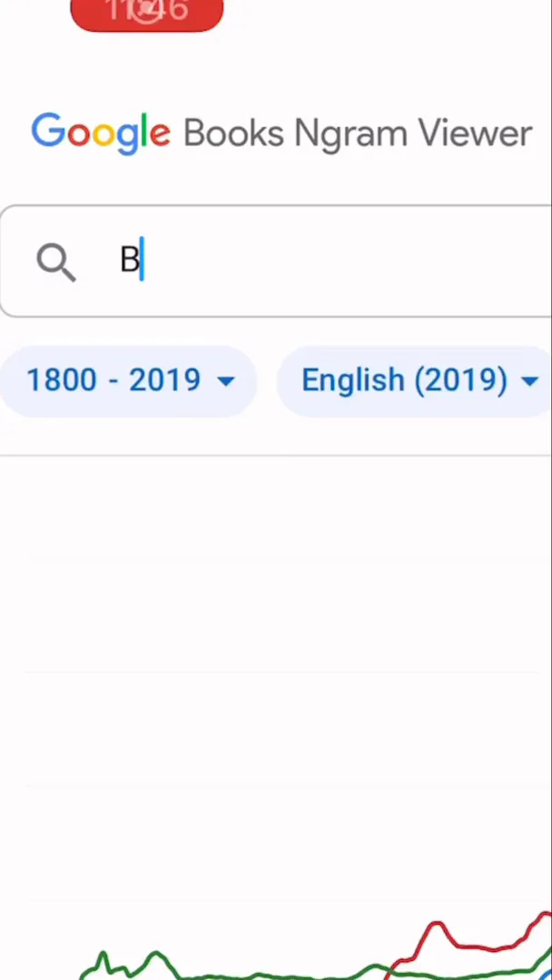552x980 pixels.
Task: Click the word 'Books' in the header
Action: pyautogui.click(x=233, y=133)
